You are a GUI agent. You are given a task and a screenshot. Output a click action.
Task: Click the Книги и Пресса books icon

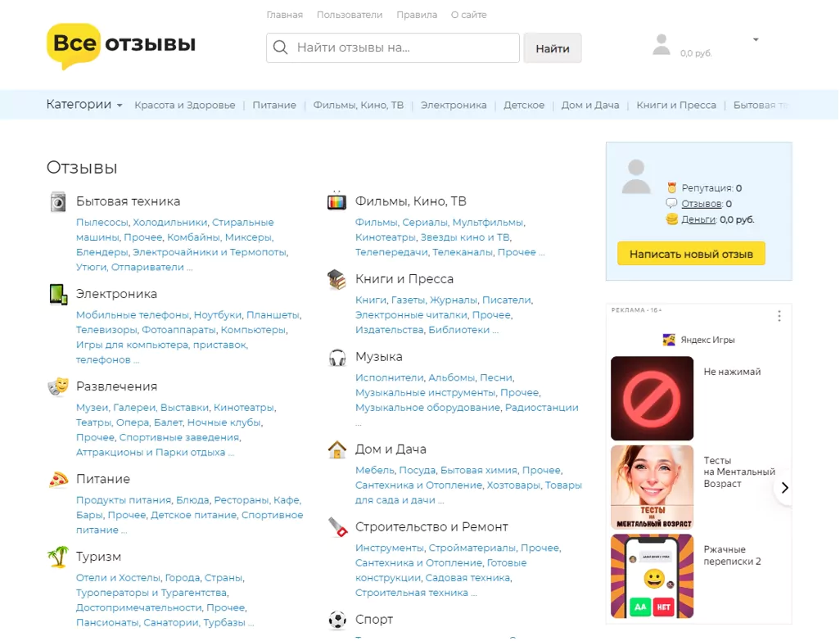coord(337,279)
